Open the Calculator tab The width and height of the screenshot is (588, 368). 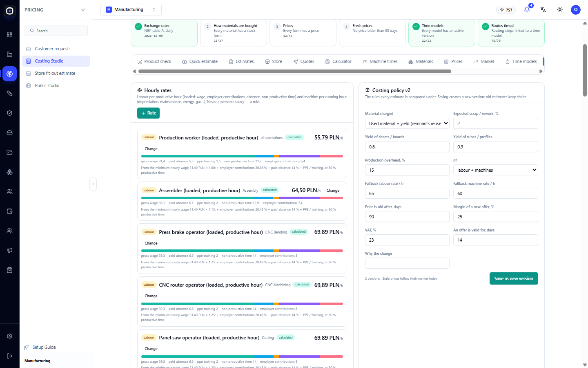(x=339, y=61)
